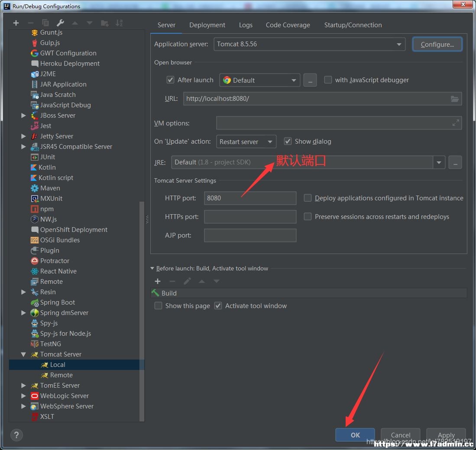Screen dimensions: 476x450
Task: Click the browser selection ellipsis button
Action: pyautogui.click(x=310, y=80)
